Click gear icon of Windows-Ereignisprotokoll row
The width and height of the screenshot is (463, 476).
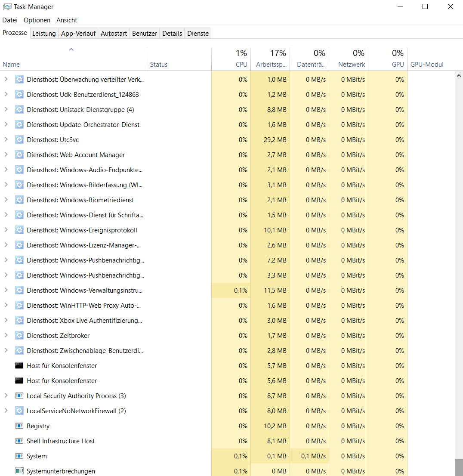(x=19, y=230)
